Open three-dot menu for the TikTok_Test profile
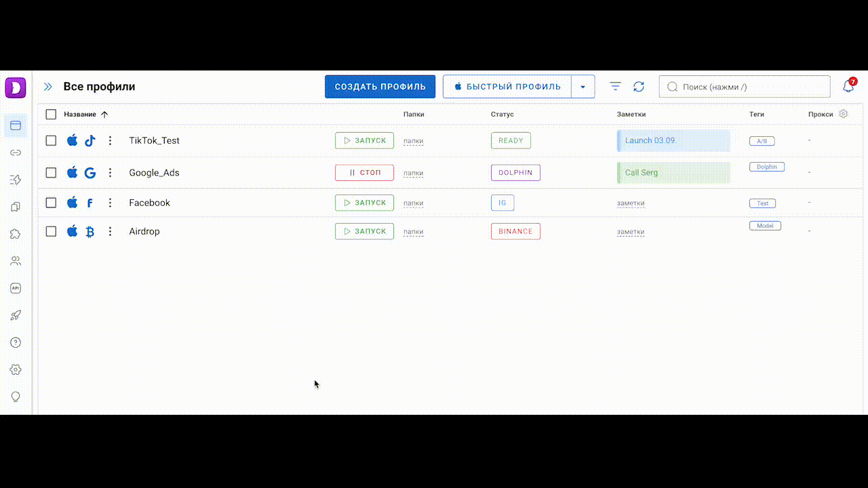 pos(110,140)
